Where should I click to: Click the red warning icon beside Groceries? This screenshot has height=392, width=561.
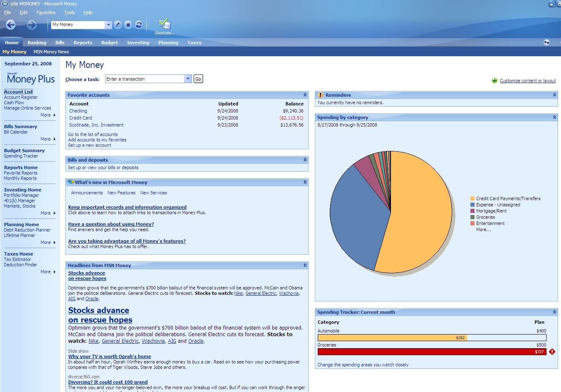click(x=552, y=352)
